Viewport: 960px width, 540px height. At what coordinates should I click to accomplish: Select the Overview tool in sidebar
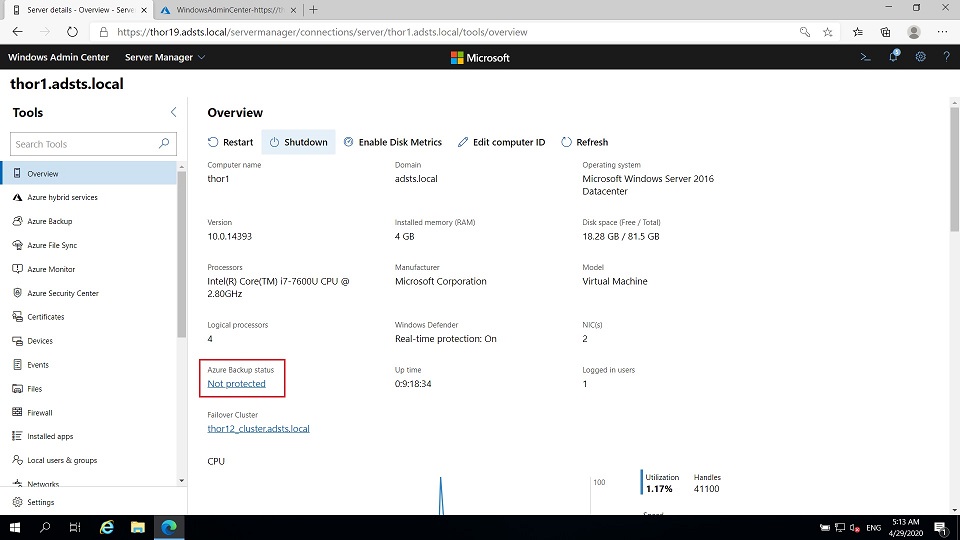[x=89, y=173]
